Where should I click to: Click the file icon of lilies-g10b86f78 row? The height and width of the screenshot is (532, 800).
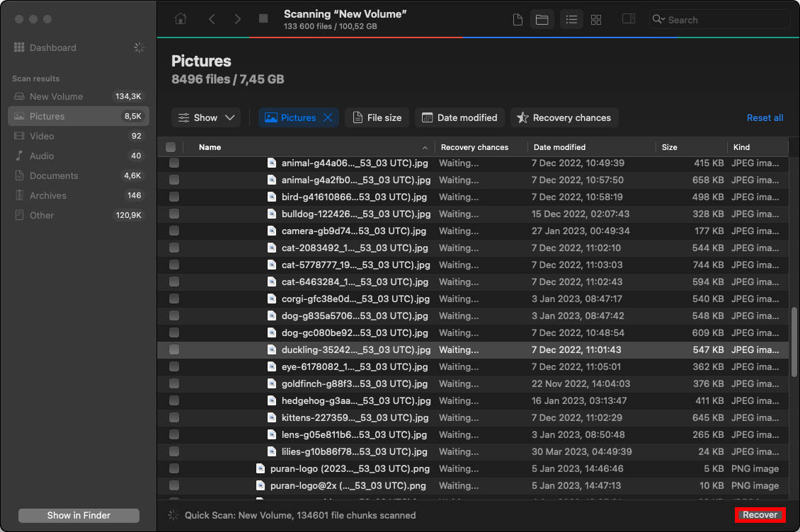coord(272,451)
